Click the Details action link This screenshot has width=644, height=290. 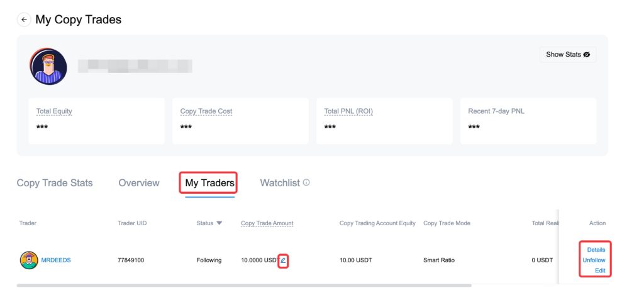596,250
